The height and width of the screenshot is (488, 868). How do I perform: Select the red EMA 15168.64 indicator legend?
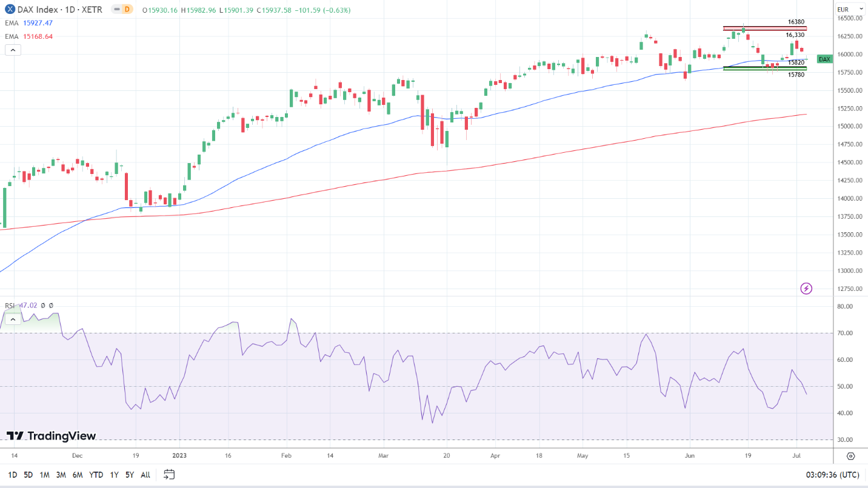[x=29, y=36]
